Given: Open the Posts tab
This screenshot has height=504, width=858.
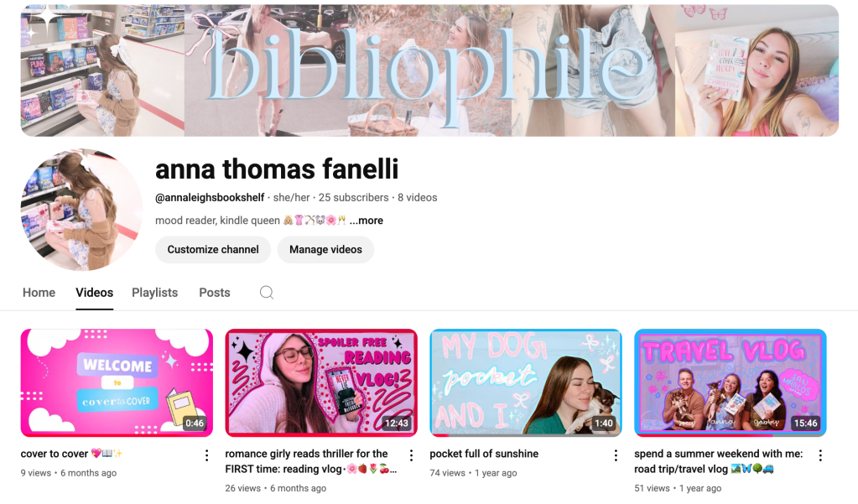Looking at the screenshot, I should click(x=215, y=293).
